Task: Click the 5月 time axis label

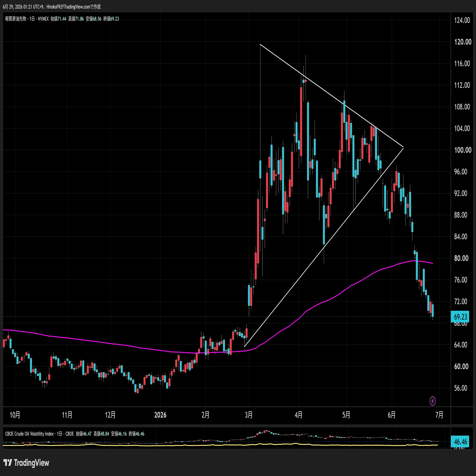Action: coord(346,415)
